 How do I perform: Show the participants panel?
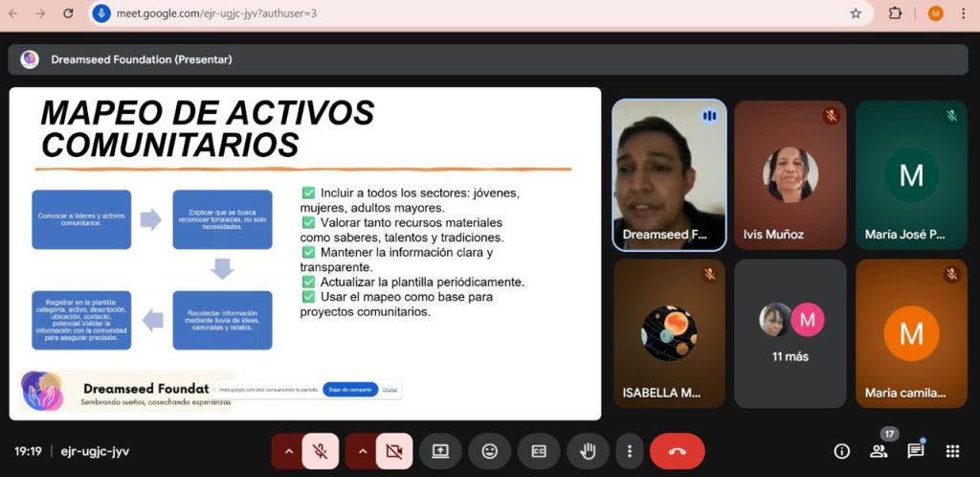coord(879,451)
